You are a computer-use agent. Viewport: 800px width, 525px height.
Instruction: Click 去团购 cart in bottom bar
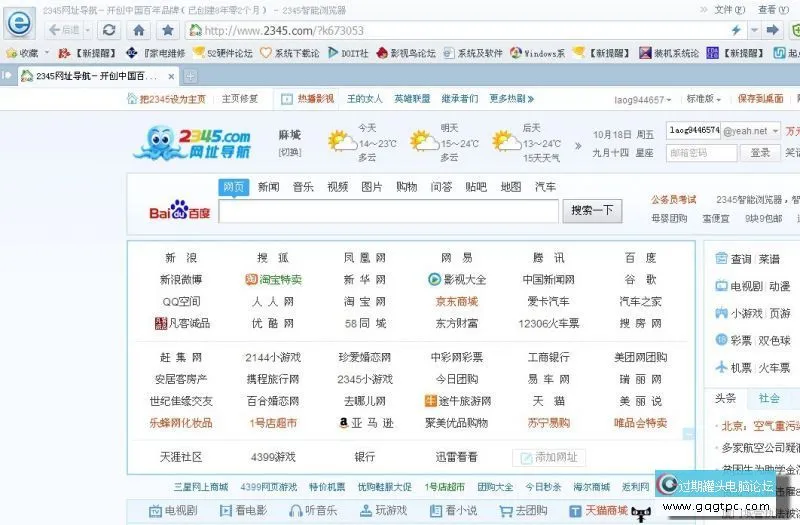pos(523,510)
